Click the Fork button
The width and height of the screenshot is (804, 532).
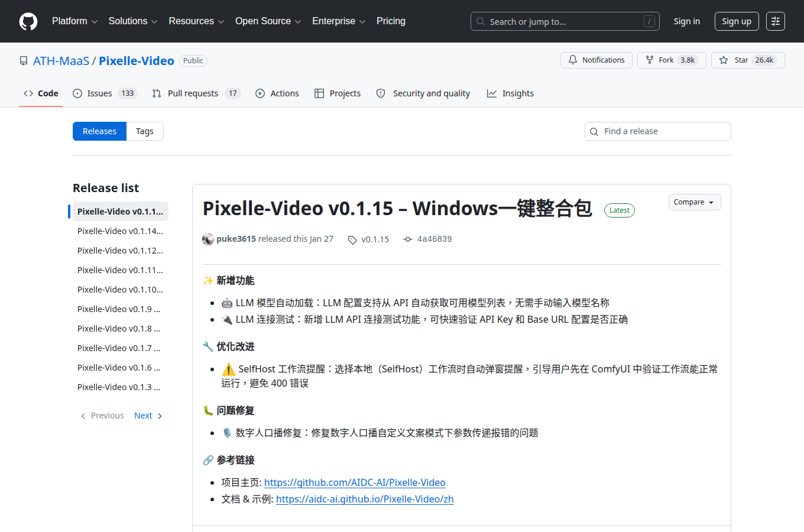tap(672, 60)
